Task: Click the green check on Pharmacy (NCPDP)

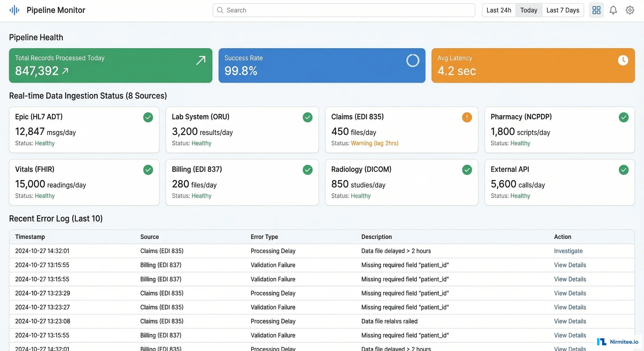Action: point(623,117)
